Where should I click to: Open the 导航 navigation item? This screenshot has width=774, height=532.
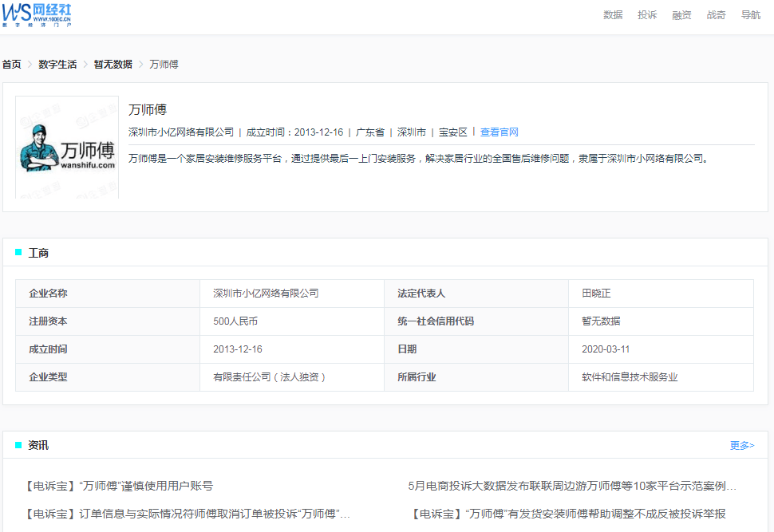751,15
